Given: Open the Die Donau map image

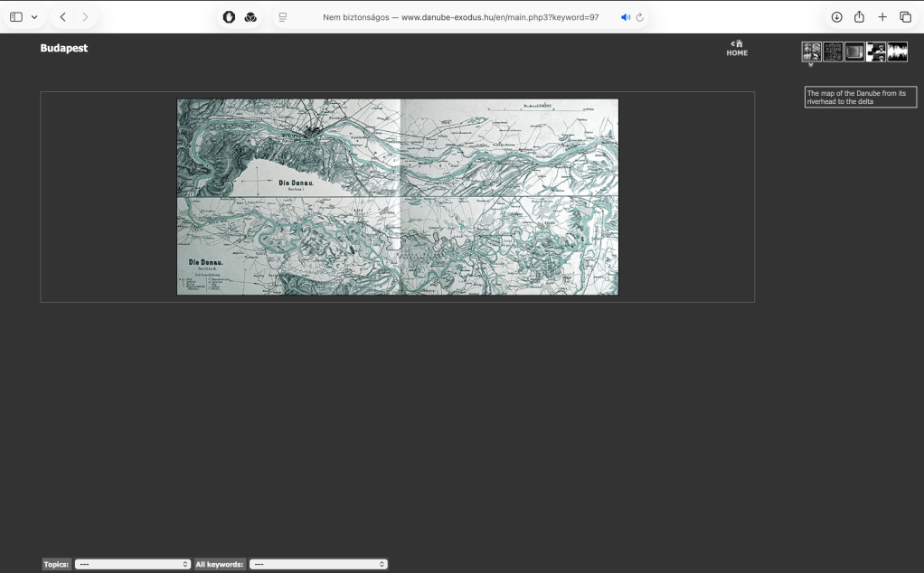Looking at the screenshot, I should [398, 197].
